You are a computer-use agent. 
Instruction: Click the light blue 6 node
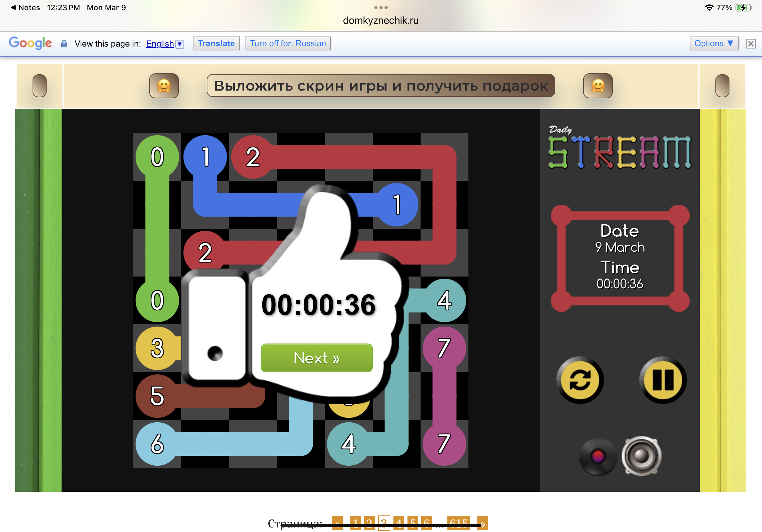point(157,444)
